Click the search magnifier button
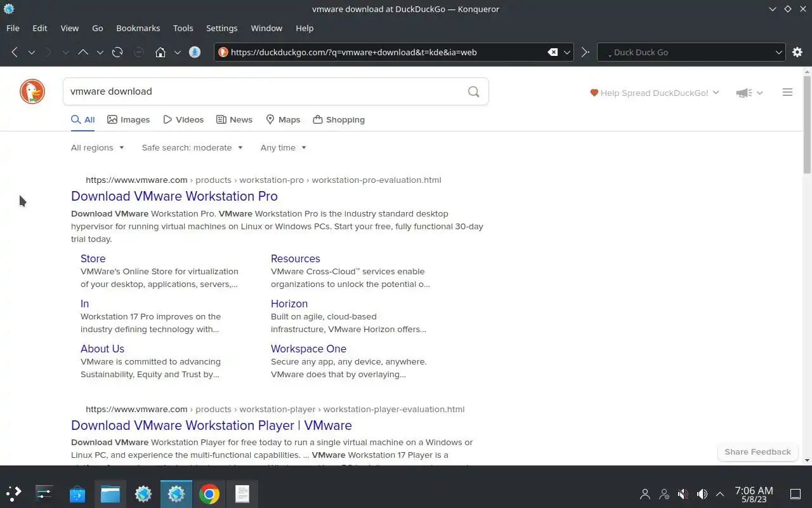Viewport: 812px width, 508px height. [x=473, y=91]
